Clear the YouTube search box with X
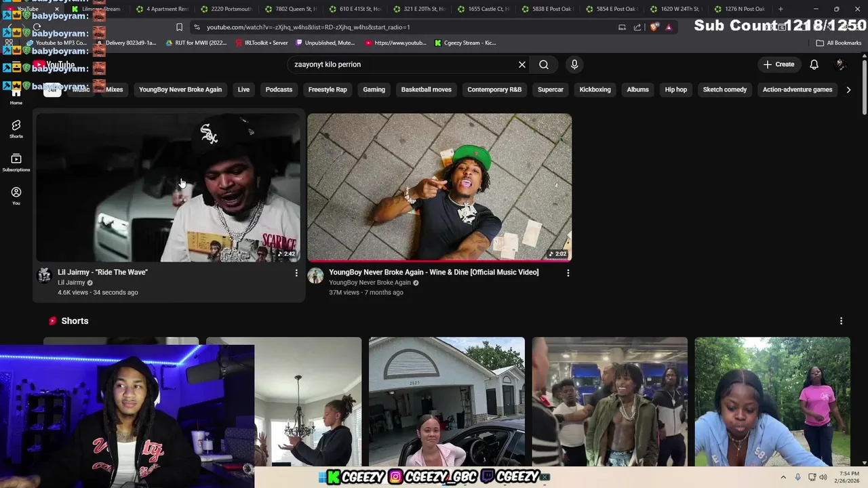Image resolution: width=868 pixels, height=488 pixels. 522,64
